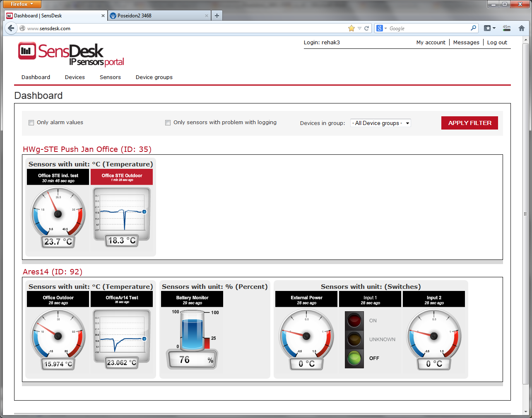
Task: Close the Poseidon2 3468 tab
Action: point(207,16)
